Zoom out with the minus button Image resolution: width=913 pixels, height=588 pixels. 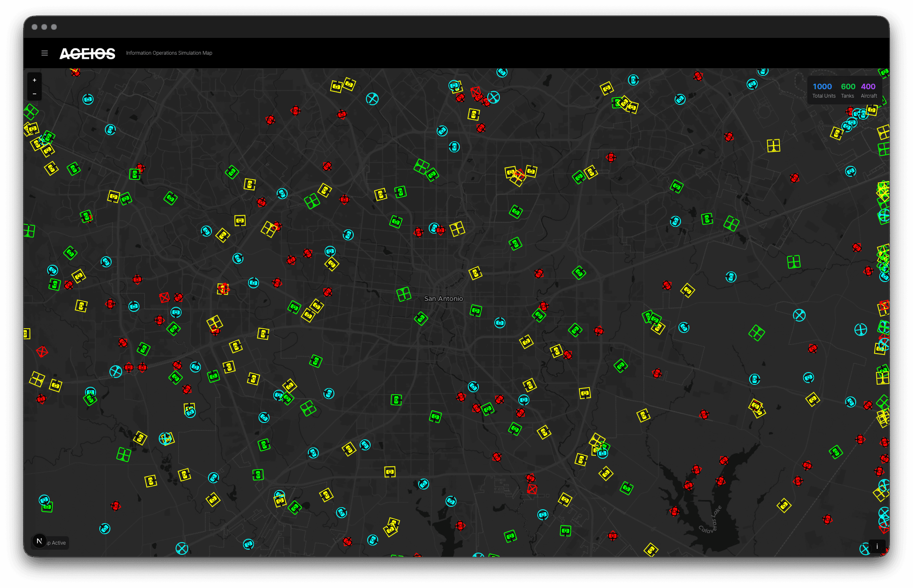point(35,94)
